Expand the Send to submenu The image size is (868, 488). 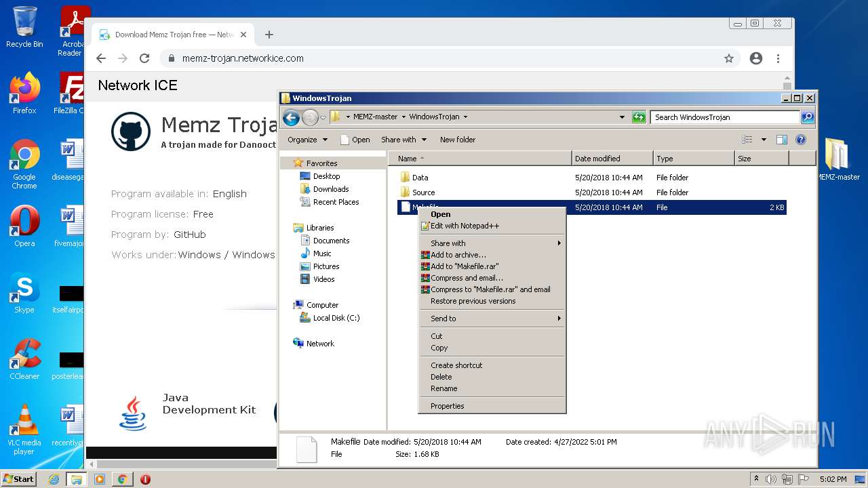click(x=492, y=319)
